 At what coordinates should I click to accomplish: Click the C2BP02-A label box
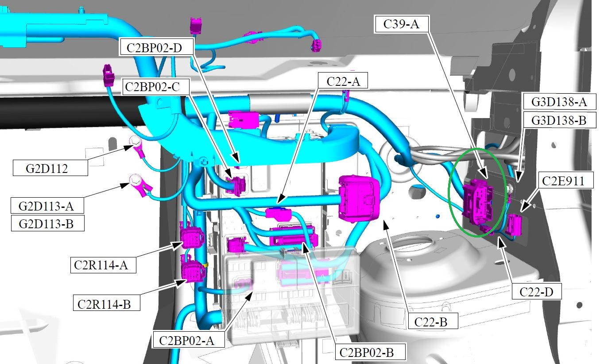pos(189,340)
